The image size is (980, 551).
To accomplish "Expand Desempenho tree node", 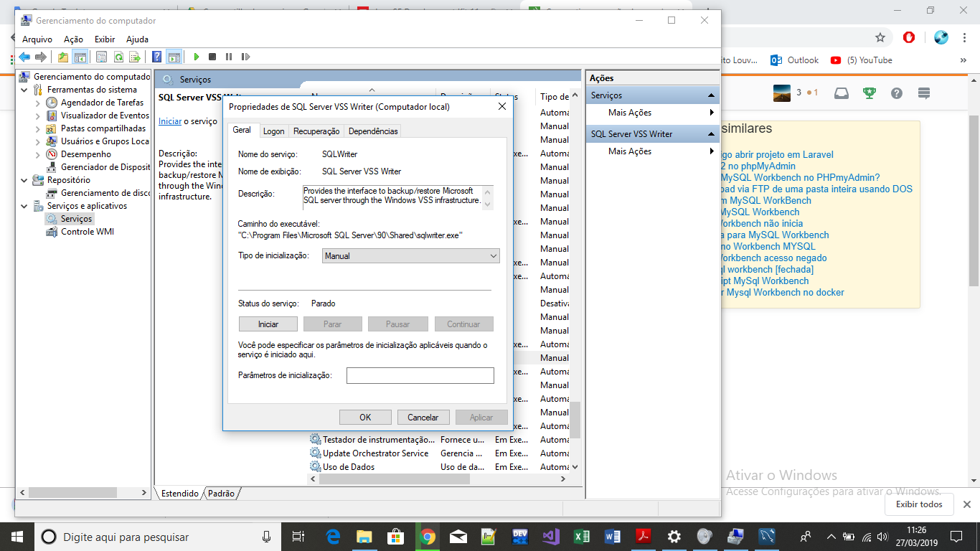I will (38, 154).
